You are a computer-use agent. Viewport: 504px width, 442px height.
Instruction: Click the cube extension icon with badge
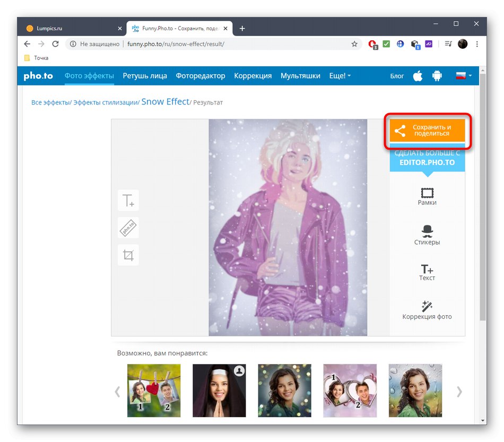tap(415, 45)
